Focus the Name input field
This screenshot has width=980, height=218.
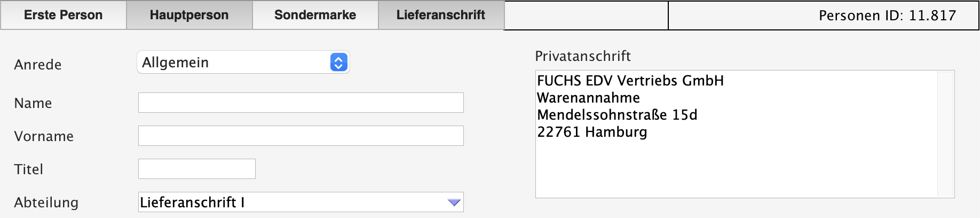tap(301, 103)
